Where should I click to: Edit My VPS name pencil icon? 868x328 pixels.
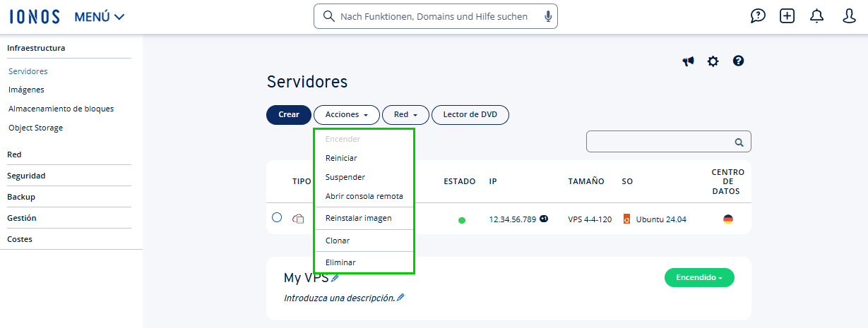coord(335,277)
